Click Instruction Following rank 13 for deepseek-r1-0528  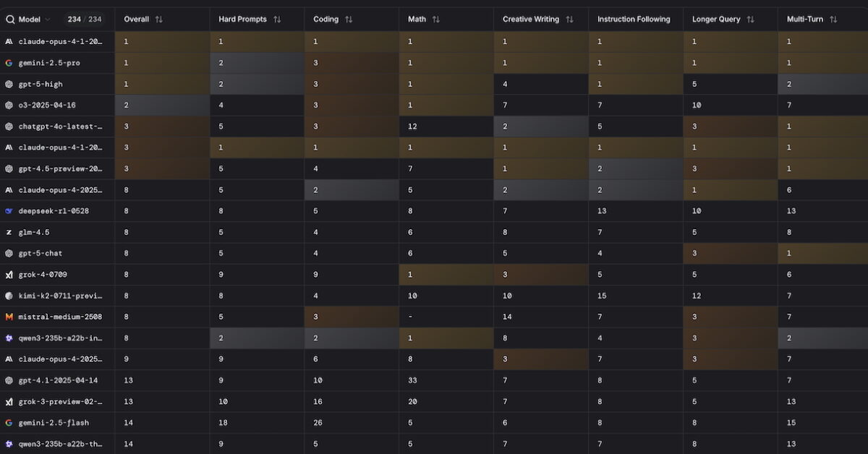602,211
